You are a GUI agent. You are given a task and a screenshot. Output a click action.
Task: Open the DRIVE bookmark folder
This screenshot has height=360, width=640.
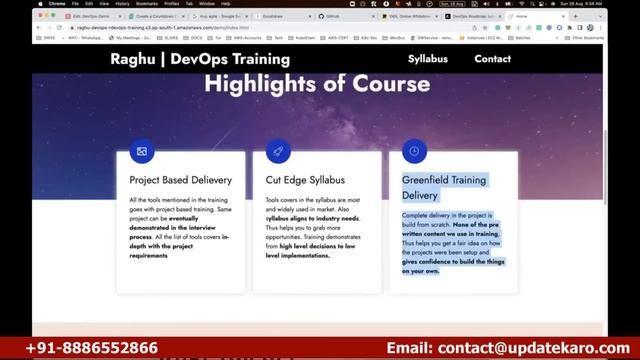(x=46, y=38)
